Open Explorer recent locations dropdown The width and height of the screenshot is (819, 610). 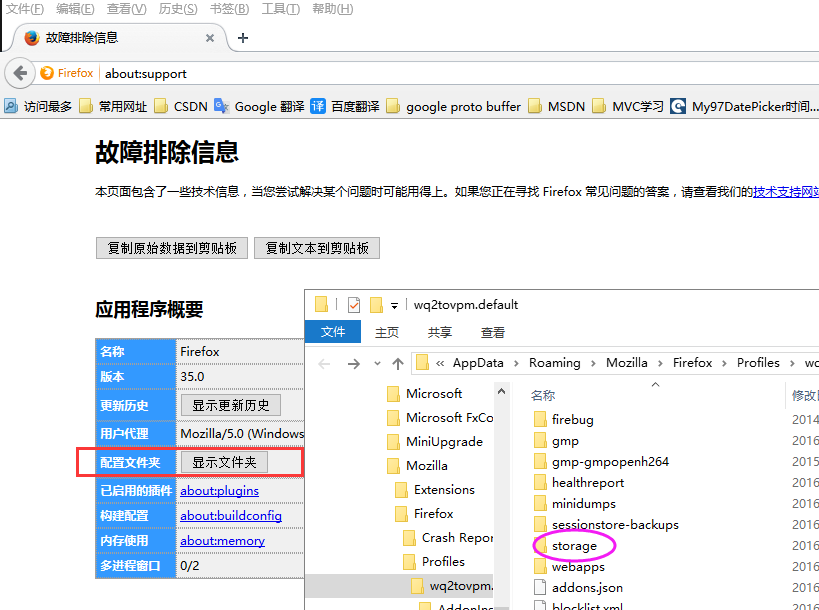point(377,363)
